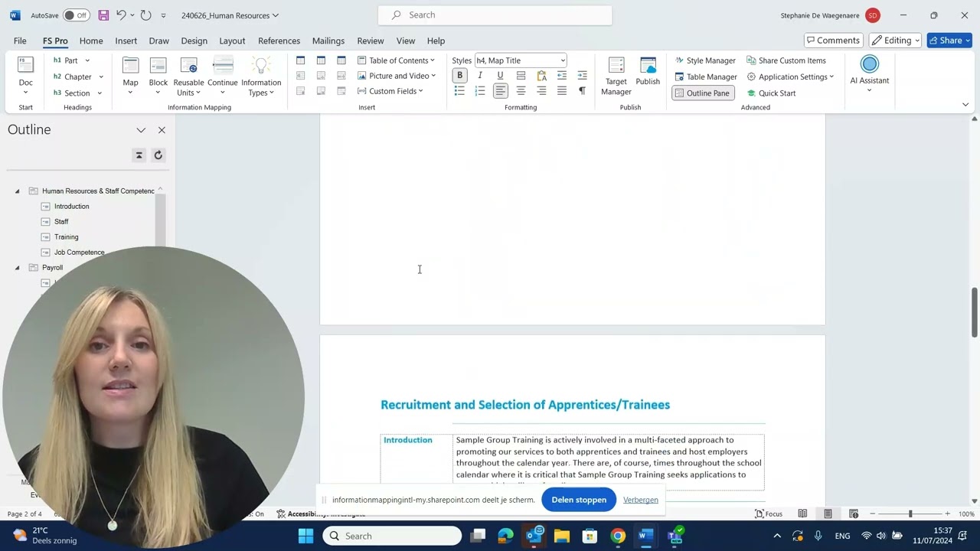Click the Save icon in title bar
The image size is (980, 551).
pyautogui.click(x=103, y=15)
